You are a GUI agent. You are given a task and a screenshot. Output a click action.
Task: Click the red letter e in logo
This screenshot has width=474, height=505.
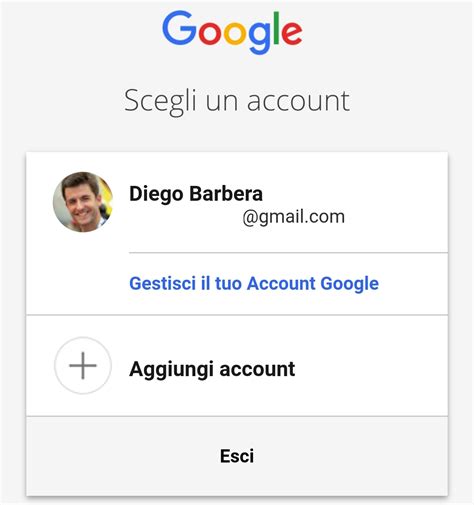tap(292, 33)
